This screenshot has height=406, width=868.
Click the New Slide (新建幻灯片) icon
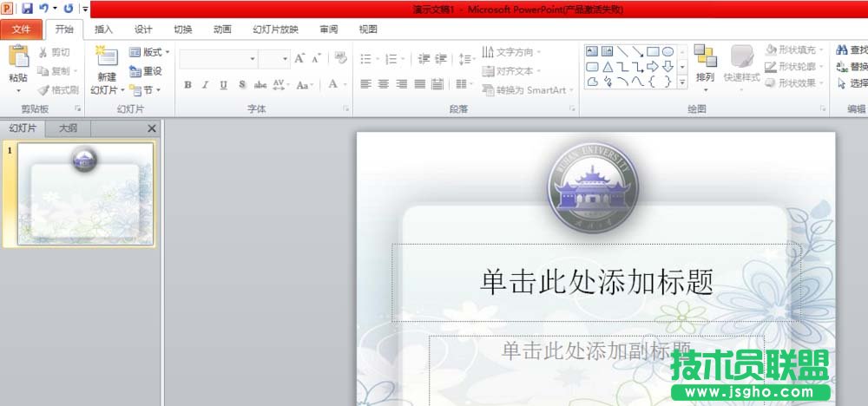tap(107, 56)
